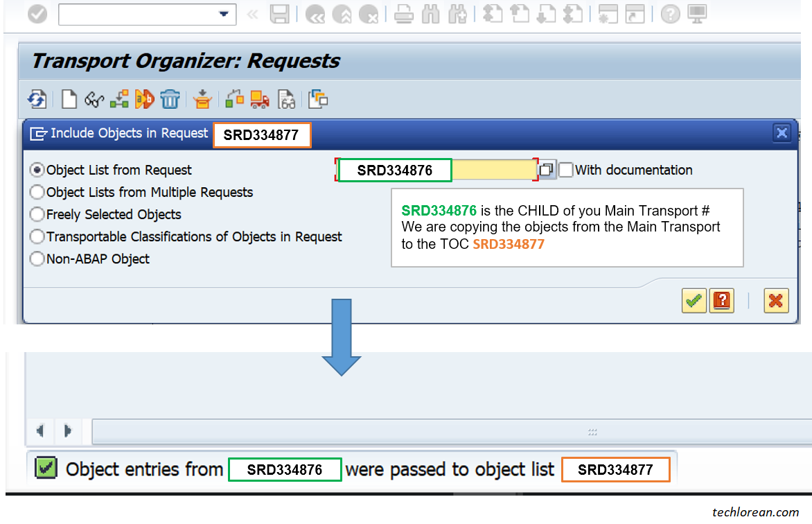The image size is (812, 524).
Task: Confirm dialog with green checkmark button
Action: coord(694,301)
